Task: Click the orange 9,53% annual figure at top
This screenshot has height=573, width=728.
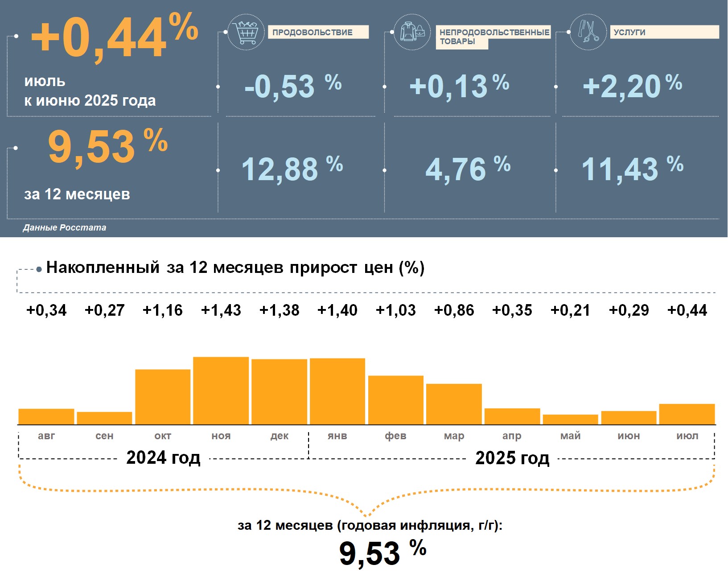Action: click(108, 147)
